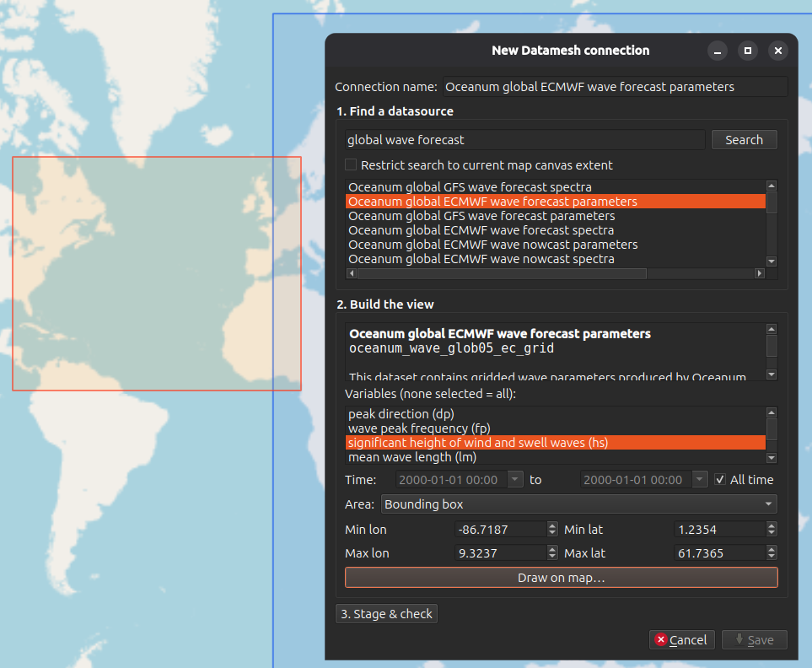Click datasource list scroll-up arrow
This screenshot has width=812, height=668.
point(772,186)
